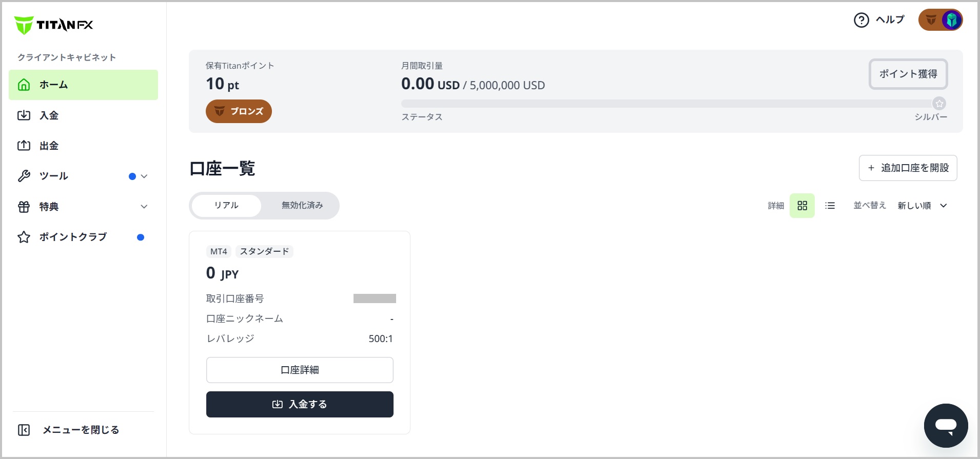Select the リアル accounts tab
Image resolution: width=980 pixels, height=459 pixels.
pyautogui.click(x=226, y=206)
